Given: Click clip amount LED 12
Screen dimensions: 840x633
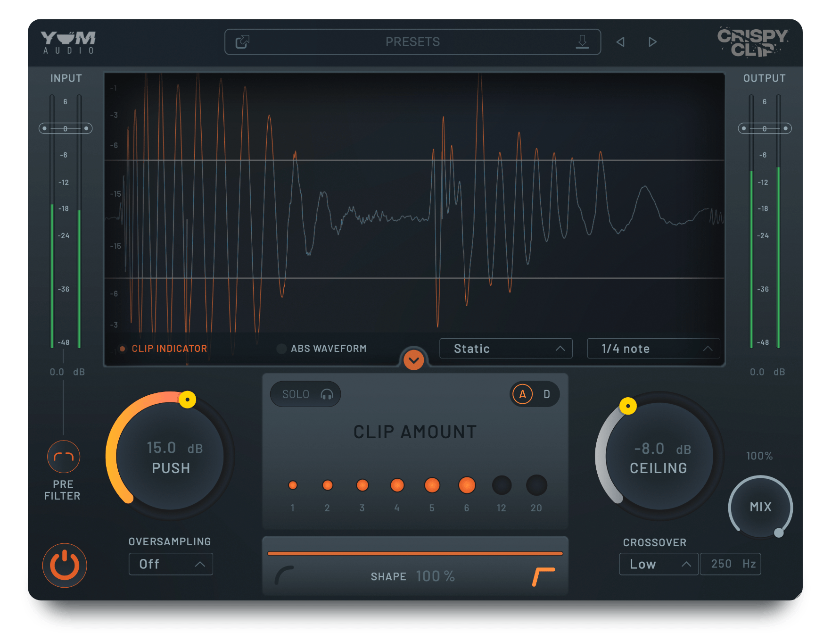Looking at the screenshot, I should point(502,485).
